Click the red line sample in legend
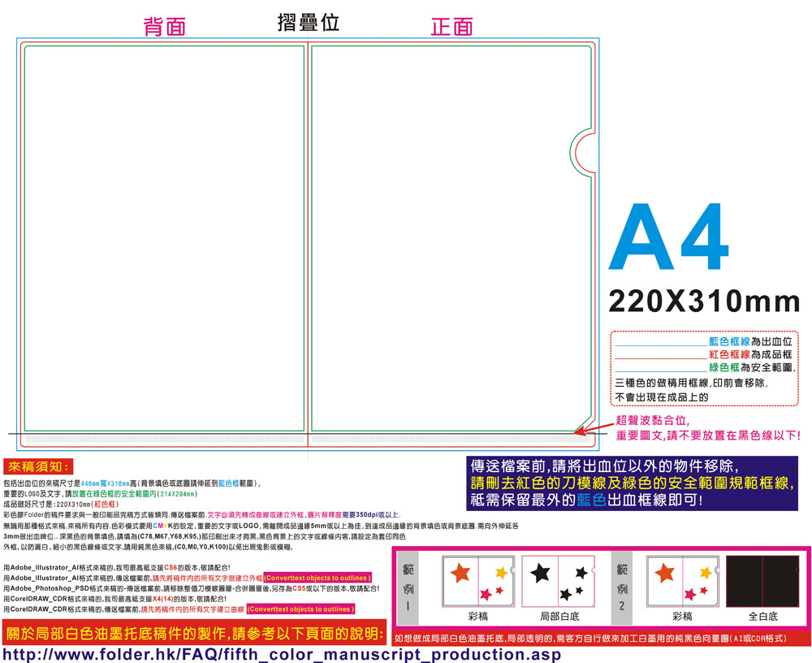 pyautogui.click(x=661, y=358)
